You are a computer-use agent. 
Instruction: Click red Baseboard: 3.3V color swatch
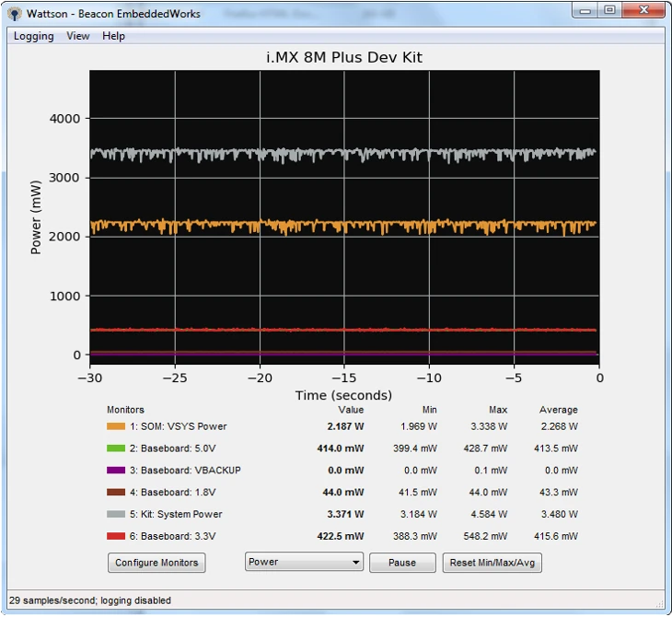click(116, 537)
